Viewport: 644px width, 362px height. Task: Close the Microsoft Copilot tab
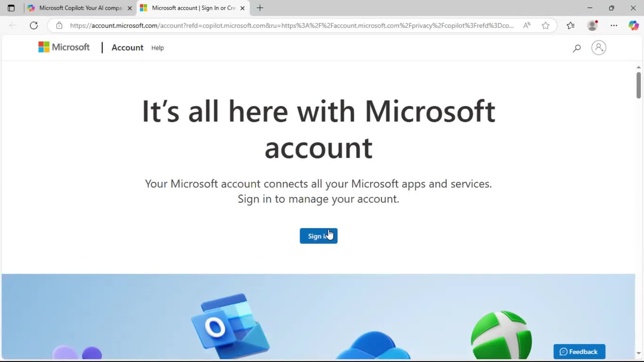[x=130, y=8]
